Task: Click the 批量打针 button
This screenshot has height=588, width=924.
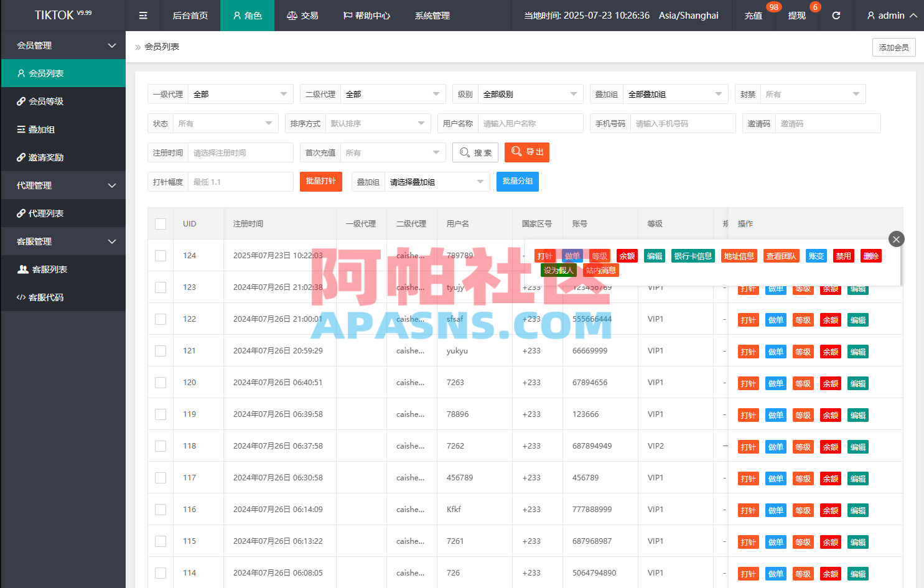Action: click(321, 182)
